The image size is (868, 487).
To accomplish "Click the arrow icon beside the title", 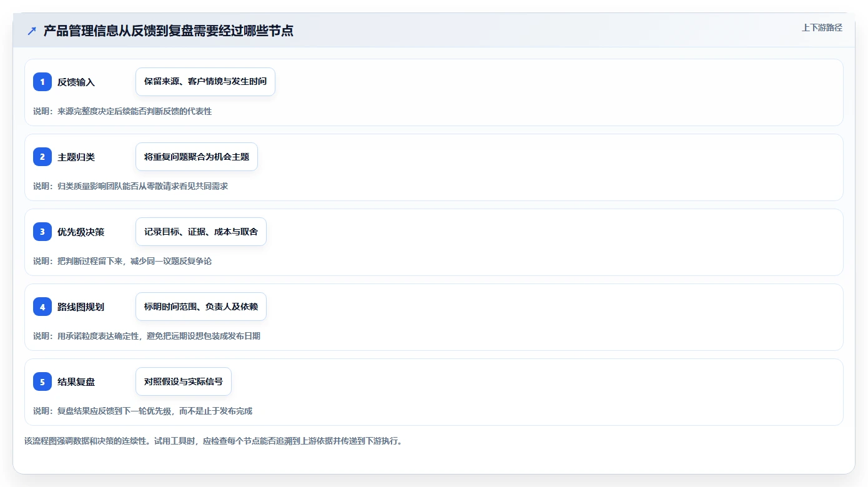I will pos(32,31).
